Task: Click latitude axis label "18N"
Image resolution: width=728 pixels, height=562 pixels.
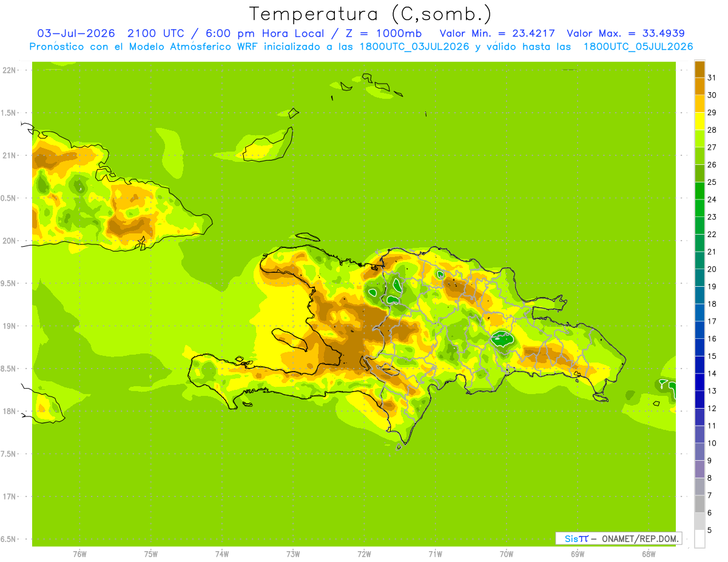Action: pos(9,411)
